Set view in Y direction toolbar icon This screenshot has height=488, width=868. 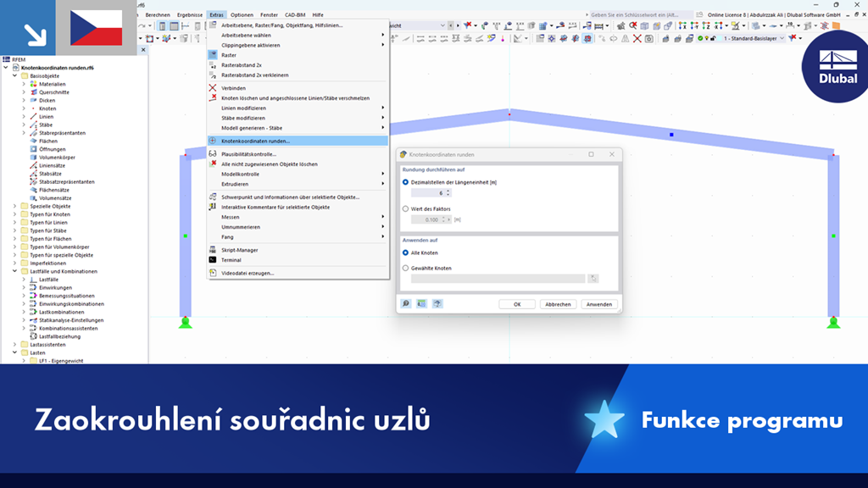click(695, 25)
